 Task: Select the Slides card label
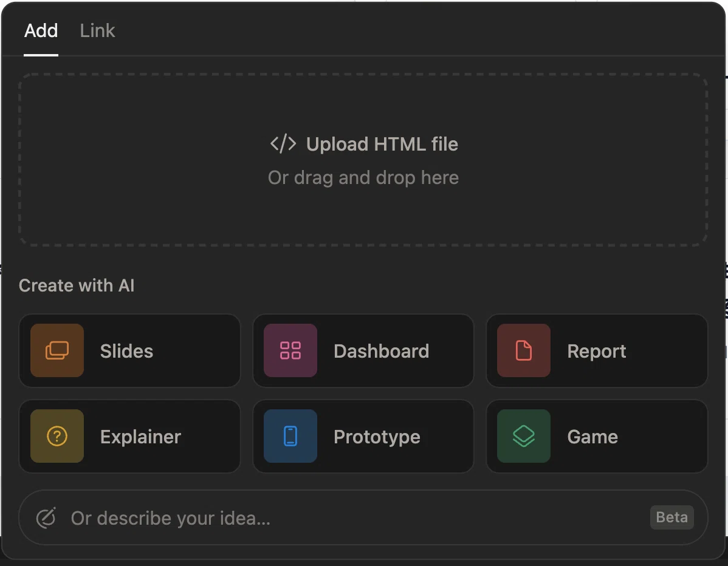126,351
